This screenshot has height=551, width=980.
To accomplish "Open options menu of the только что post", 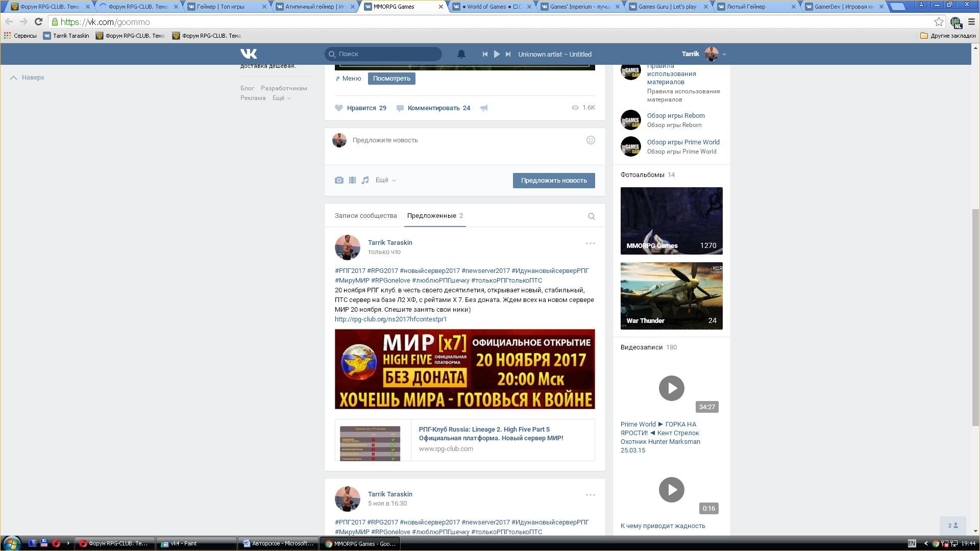I will [x=591, y=243].
